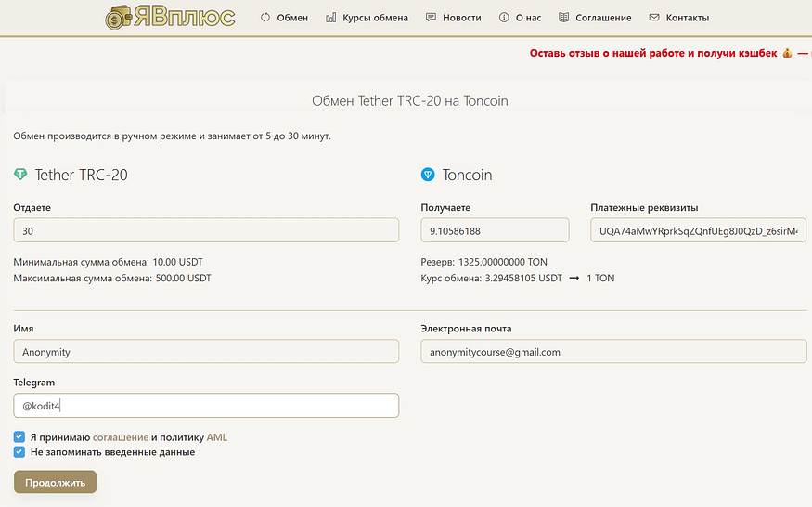This screenshot has width=812, height=507.
Task: Click the Продолжить button
Action: tap(55, 482)
